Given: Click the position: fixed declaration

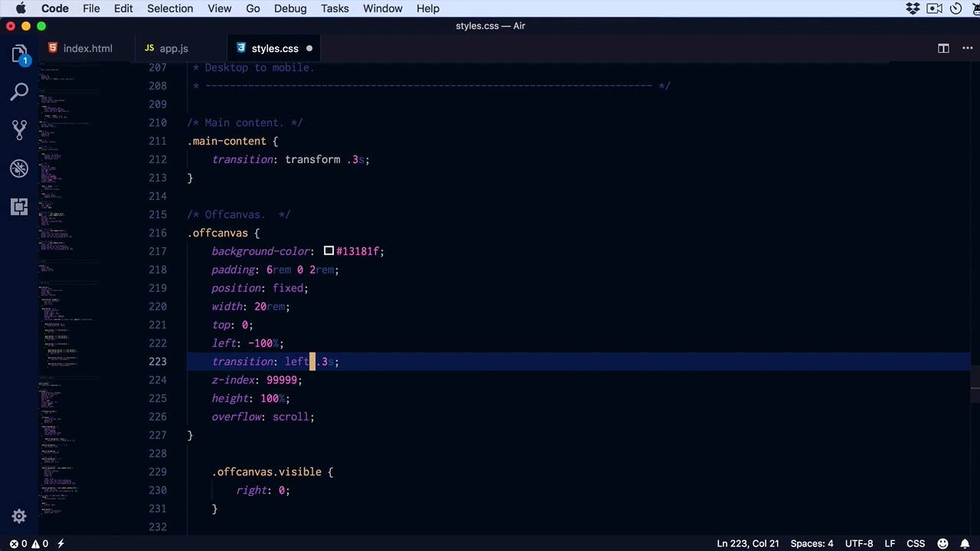Looking at the screenshot, I should pyautogui.click(x=260, y=288).
